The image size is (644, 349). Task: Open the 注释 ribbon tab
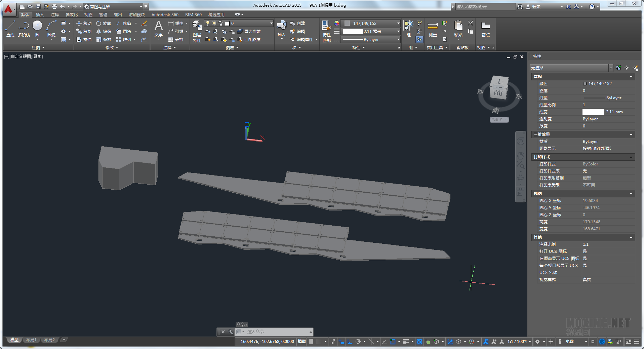click(55, 14)
